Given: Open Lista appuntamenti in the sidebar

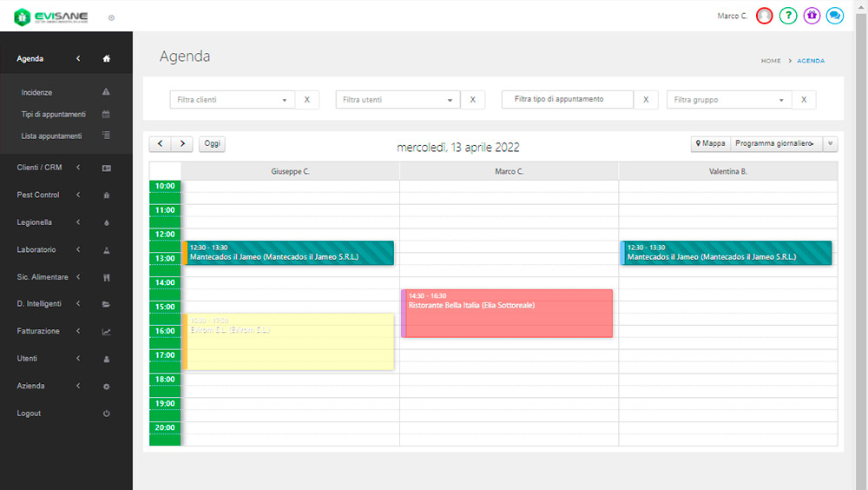Looking at the screenshot, I should 52,136.
